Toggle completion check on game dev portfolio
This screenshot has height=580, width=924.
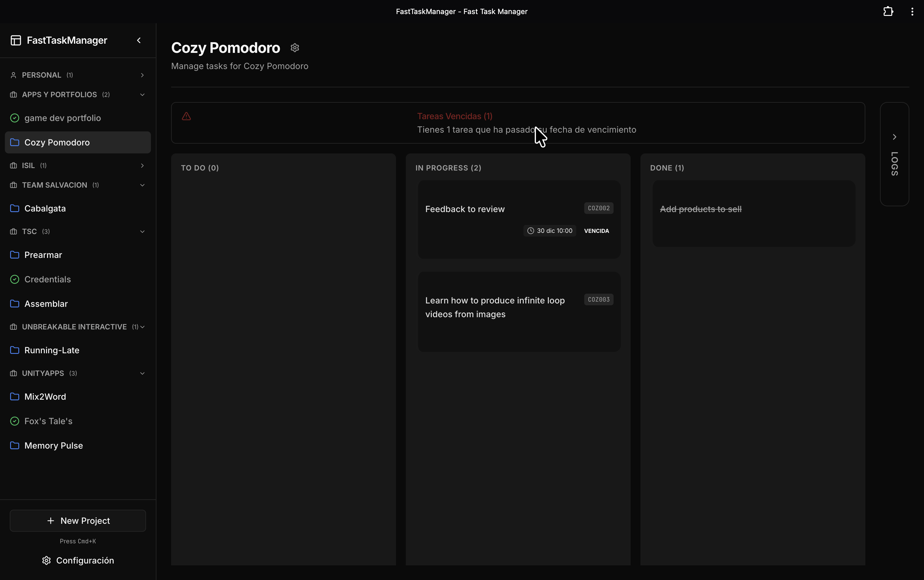14,118
